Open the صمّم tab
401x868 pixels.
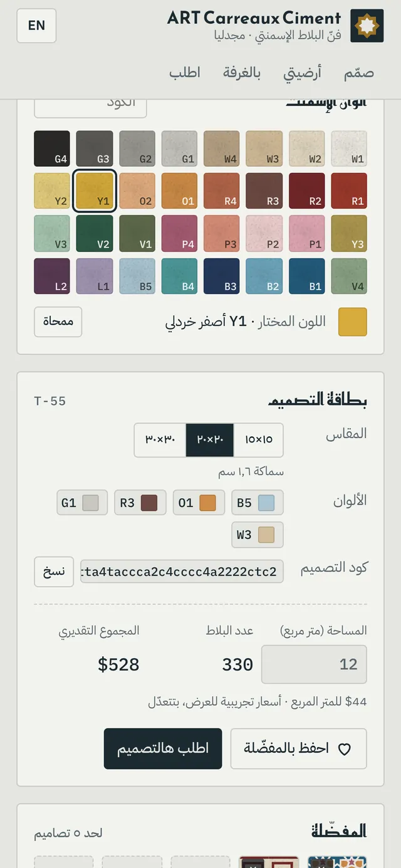coord(359,73)
